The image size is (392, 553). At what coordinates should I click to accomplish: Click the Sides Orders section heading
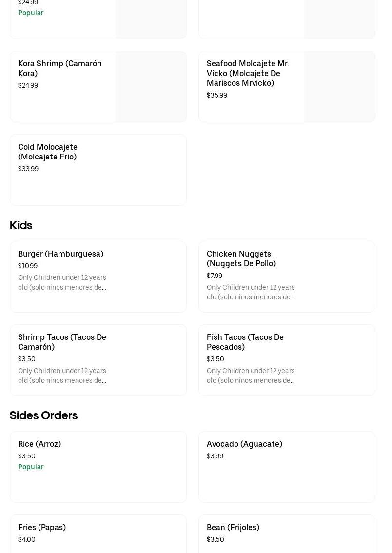[x=43, y=415]
